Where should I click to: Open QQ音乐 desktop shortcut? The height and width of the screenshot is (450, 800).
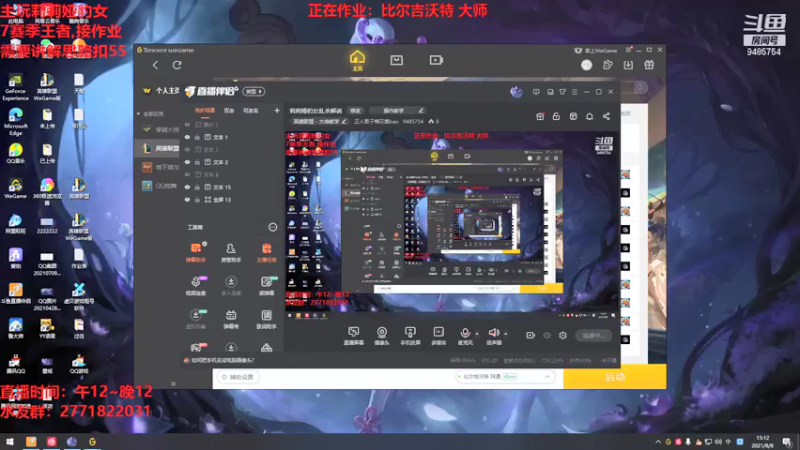tap(15, 153)
